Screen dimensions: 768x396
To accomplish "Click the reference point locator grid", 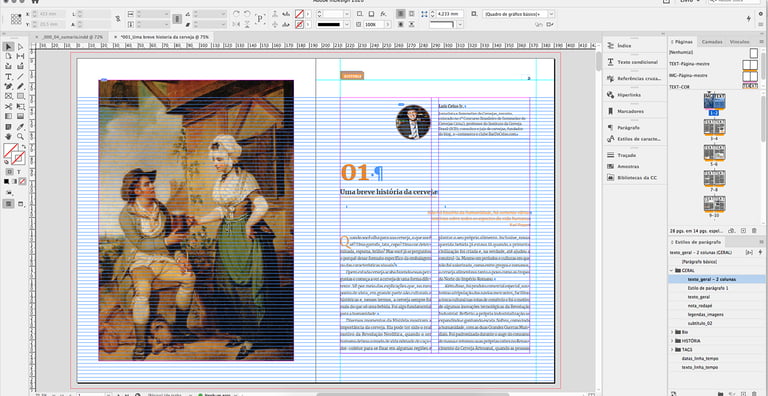I will pyautogui.click(x=16, y=19).
